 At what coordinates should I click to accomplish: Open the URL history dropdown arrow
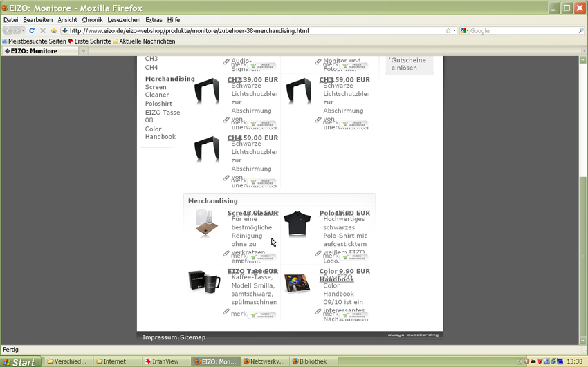(x=454, y=30)
